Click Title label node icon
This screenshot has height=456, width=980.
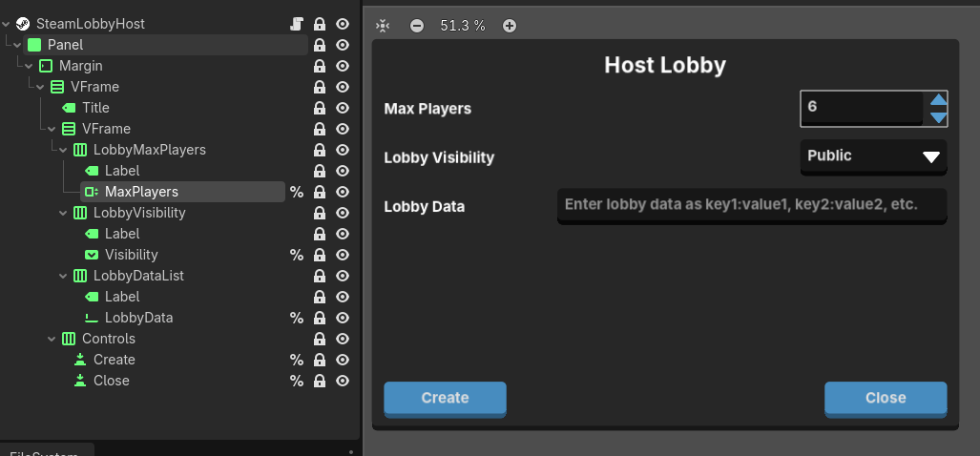point(69,108)
